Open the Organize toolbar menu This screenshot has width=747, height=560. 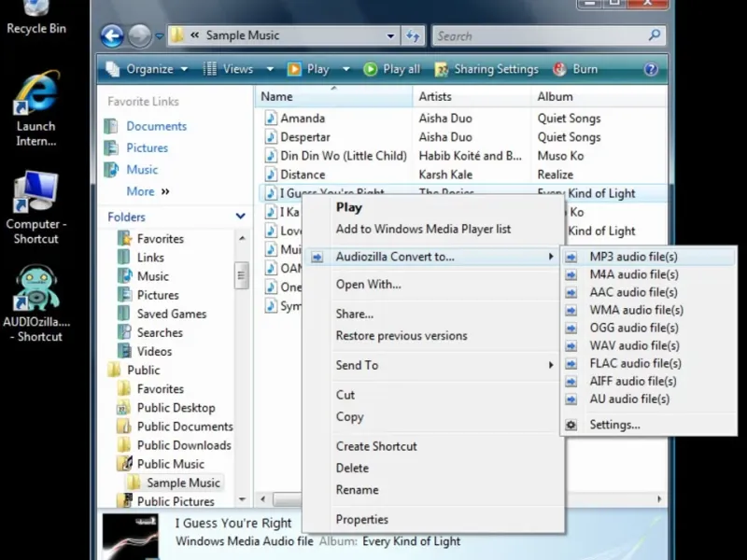147,69
